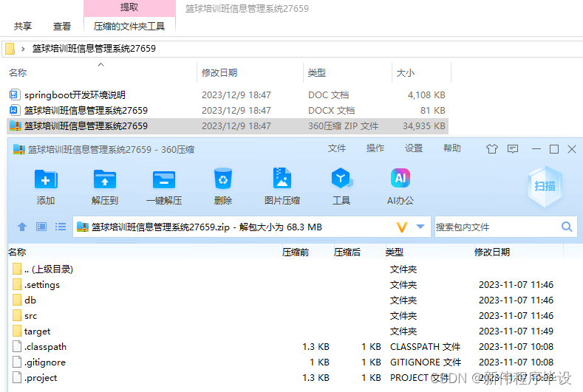Open the 文件 menu in 360压缩
Screen dimensions: 583x392
tap(337, 148)
